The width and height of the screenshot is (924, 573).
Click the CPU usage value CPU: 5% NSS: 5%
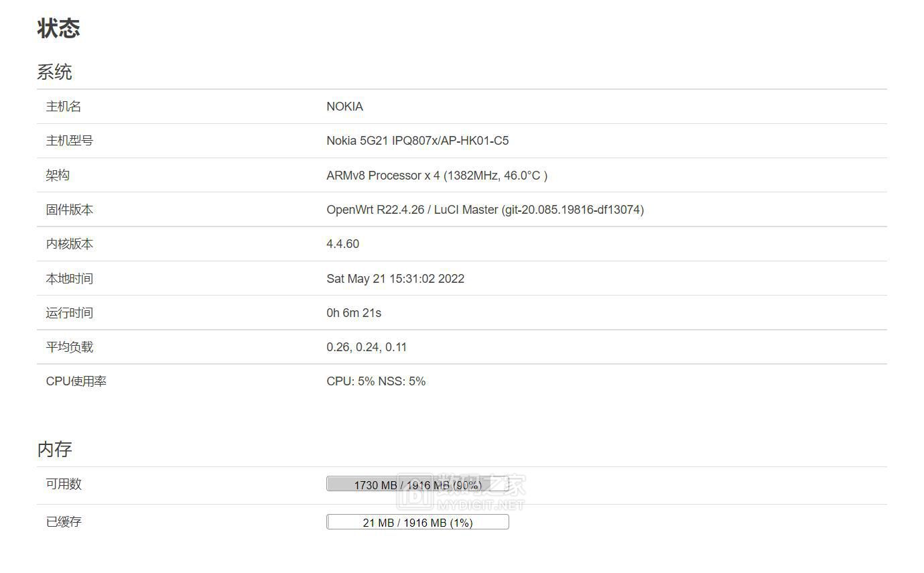point(375,381)
